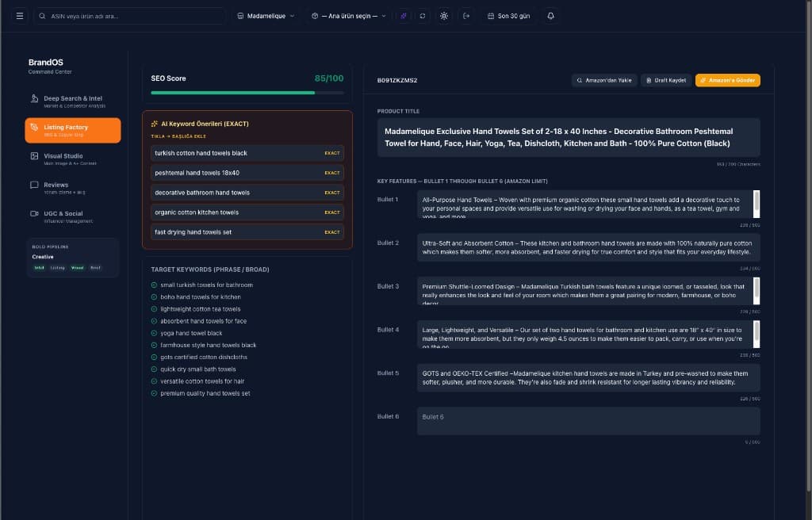The width and height of the screenshot is (812, 520).
Task: Open UGC & Social section
Action: pos(72,216)
